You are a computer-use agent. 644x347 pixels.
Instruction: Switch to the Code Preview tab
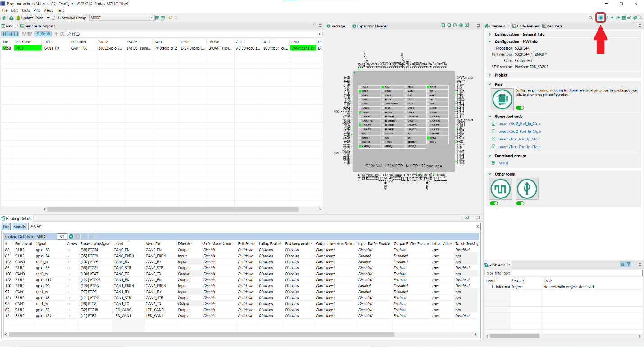pyautogui.click(x=528, y=26)
